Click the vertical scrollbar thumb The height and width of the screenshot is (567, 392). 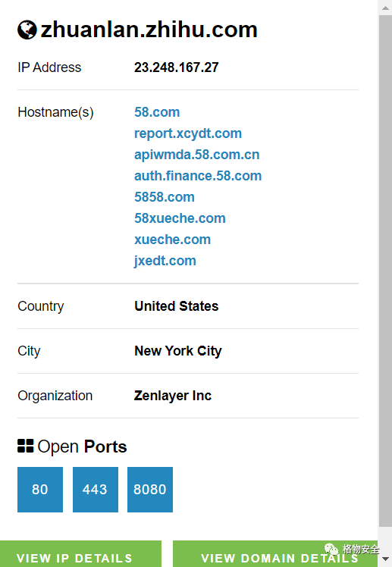pos(384,271)
